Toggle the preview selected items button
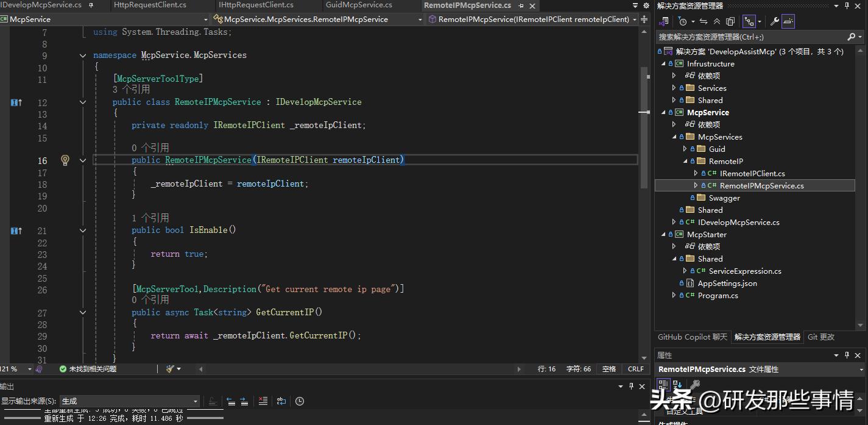Viewport: 868px width, 425px height. (788, 21)
